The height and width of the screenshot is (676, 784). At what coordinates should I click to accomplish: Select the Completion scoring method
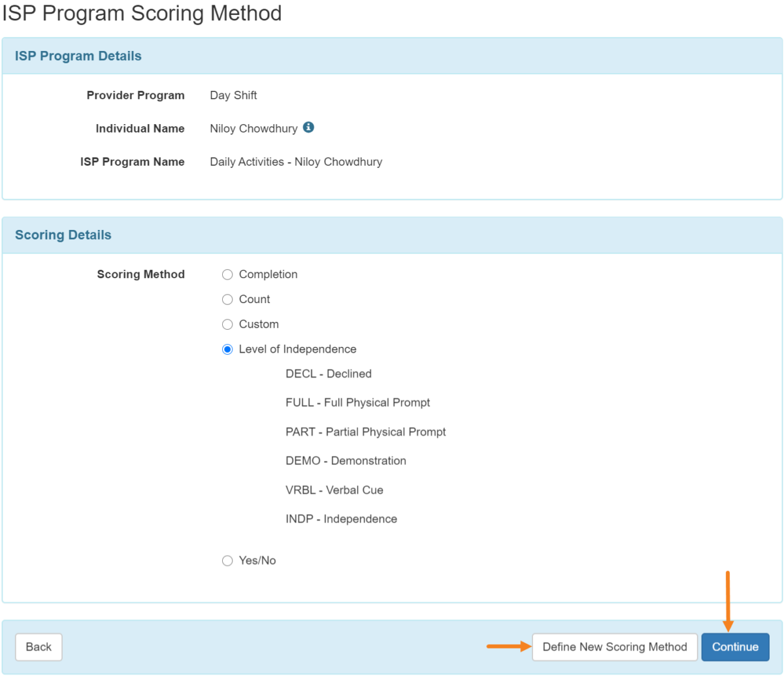[227, 274]
